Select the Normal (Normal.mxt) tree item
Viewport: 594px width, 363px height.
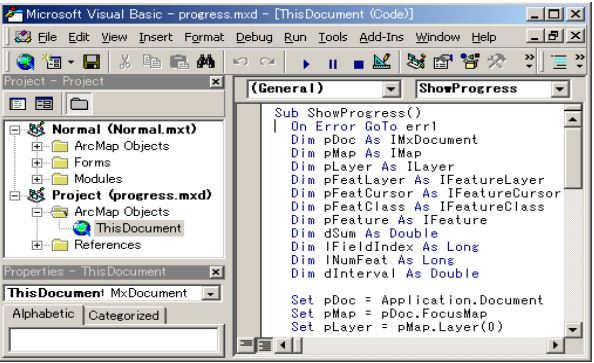pos(124,130)
